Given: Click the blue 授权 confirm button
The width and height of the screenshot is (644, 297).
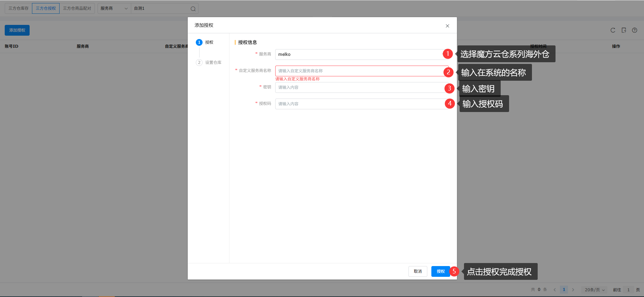Looking at the screenshot, I should [x=440, y=271].
